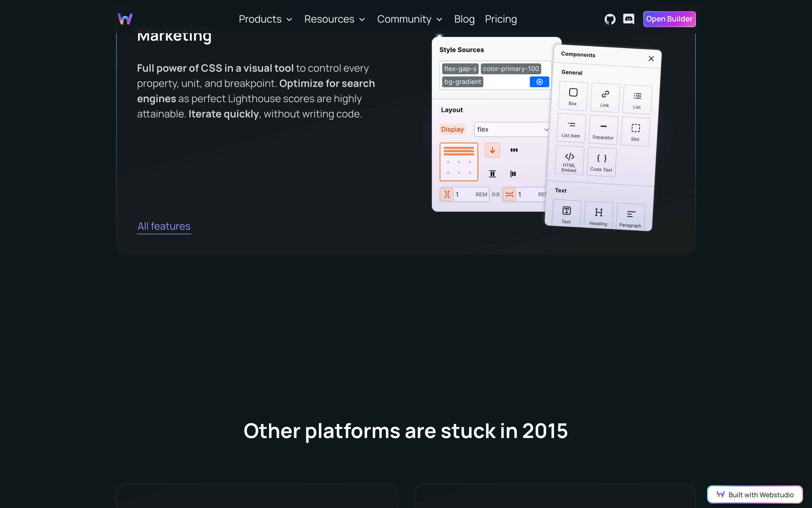This screenshot has height=508, width=812.
Task: Click the flex direction down arrow
Action: (492, 150)
